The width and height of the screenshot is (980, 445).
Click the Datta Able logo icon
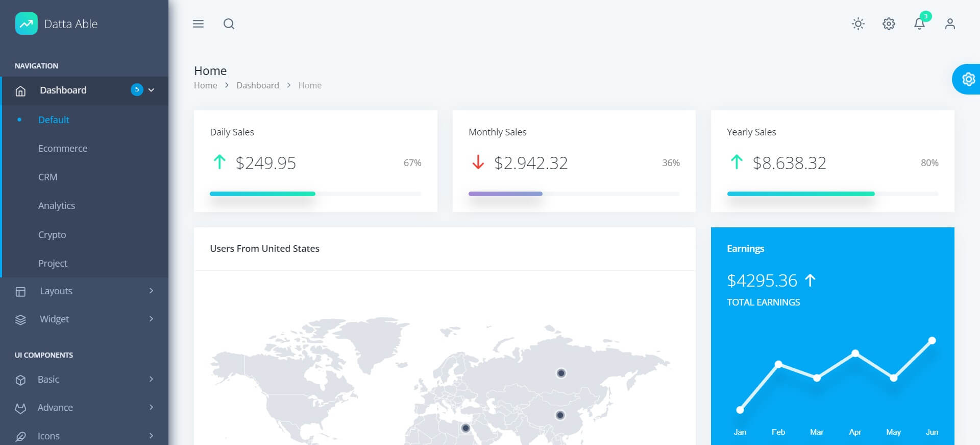(26, 24)
